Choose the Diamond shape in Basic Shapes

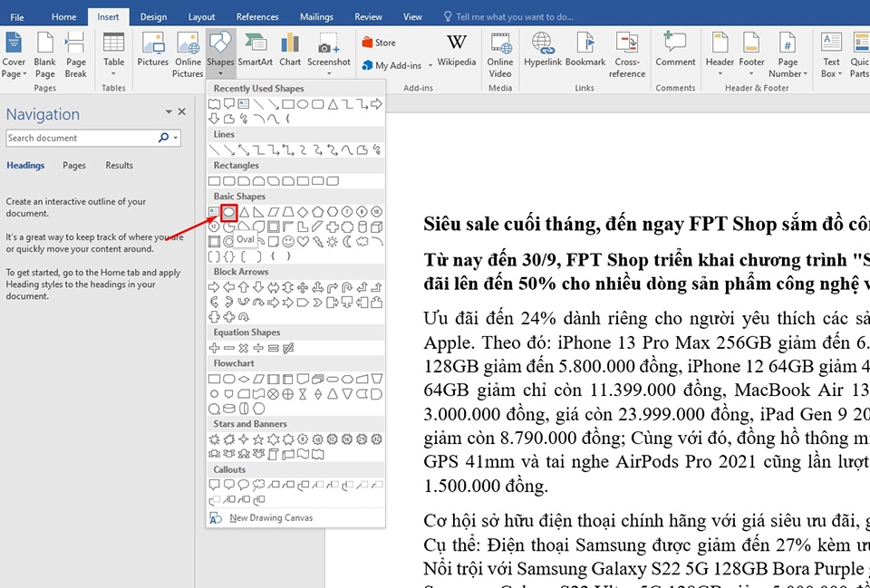[303, 212]
